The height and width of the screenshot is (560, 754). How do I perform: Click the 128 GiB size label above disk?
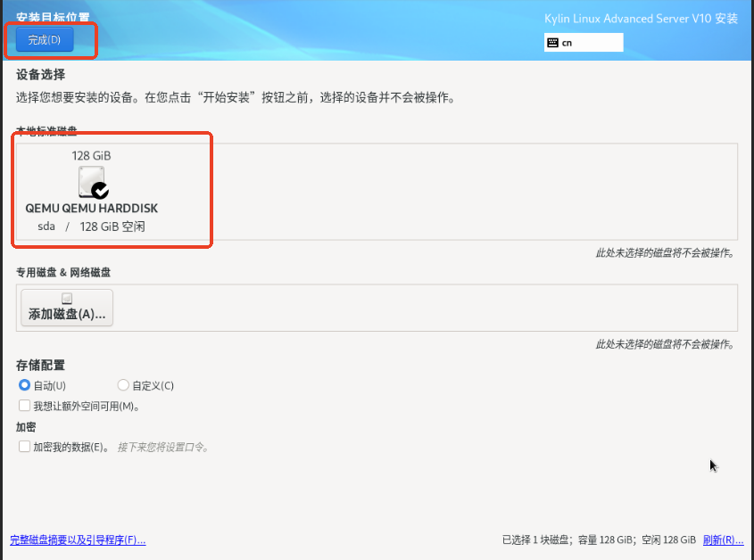coord(91,156)
